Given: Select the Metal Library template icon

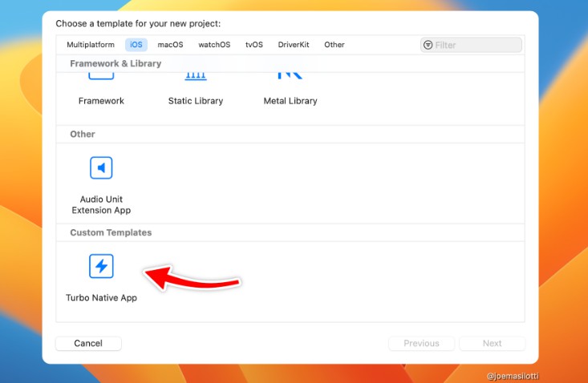Looking at the screenshot, I should (290, 75).
